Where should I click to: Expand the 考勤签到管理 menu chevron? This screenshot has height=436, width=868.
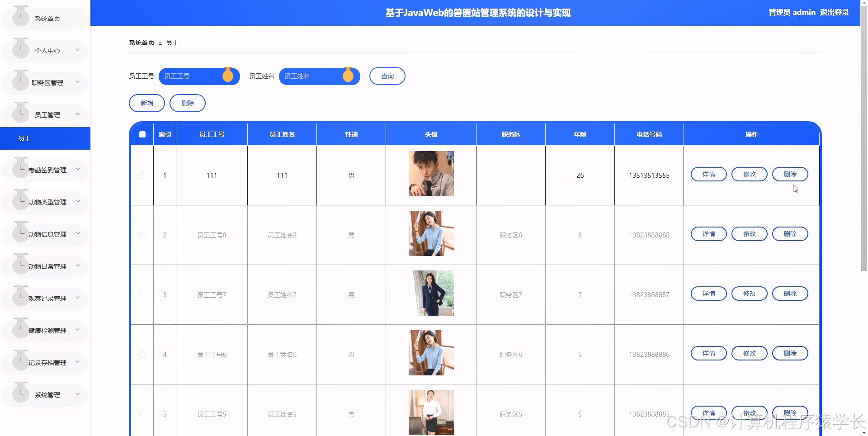tap(78, 169)
